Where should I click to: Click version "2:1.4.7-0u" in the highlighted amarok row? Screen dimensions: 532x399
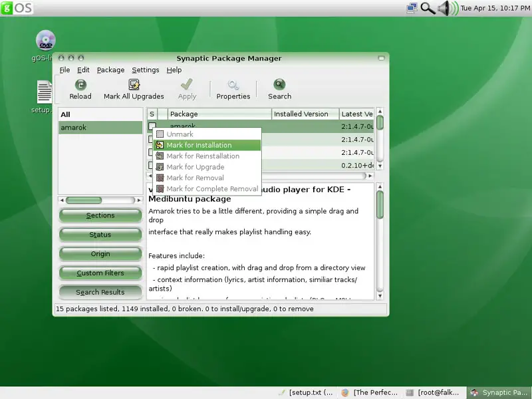click(357, 126)
